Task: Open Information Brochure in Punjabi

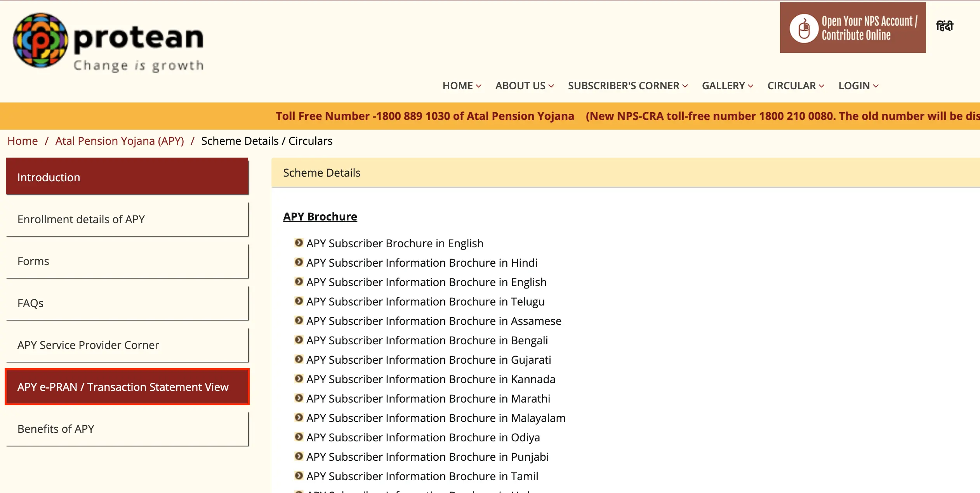Action: click(x=427, y=457)
